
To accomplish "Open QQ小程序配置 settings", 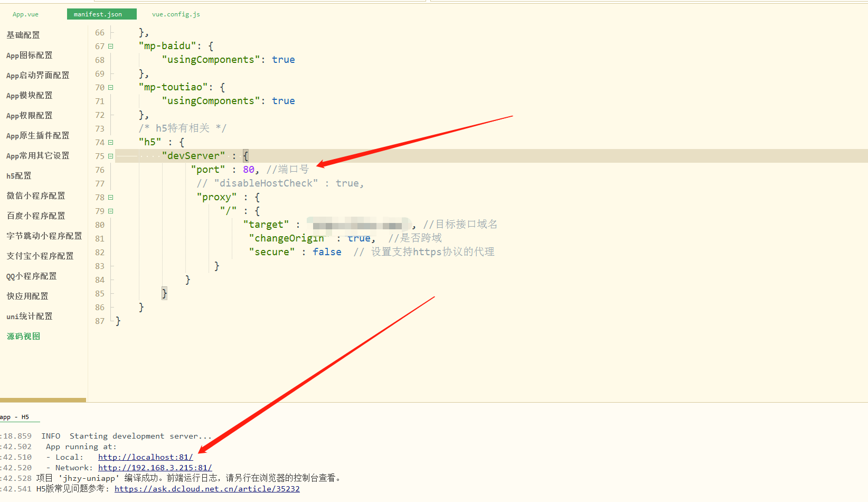I will (x=31, y=276).
